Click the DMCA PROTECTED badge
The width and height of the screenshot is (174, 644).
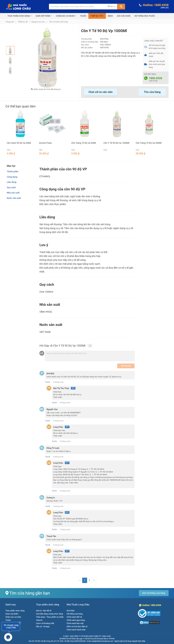click(150, 623)
